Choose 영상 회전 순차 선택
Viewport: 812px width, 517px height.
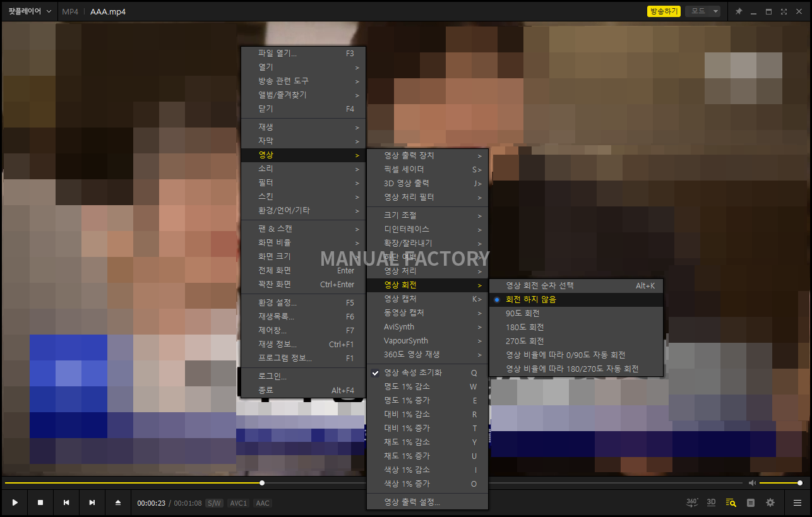pyautogui.click(x=576, y=285)
